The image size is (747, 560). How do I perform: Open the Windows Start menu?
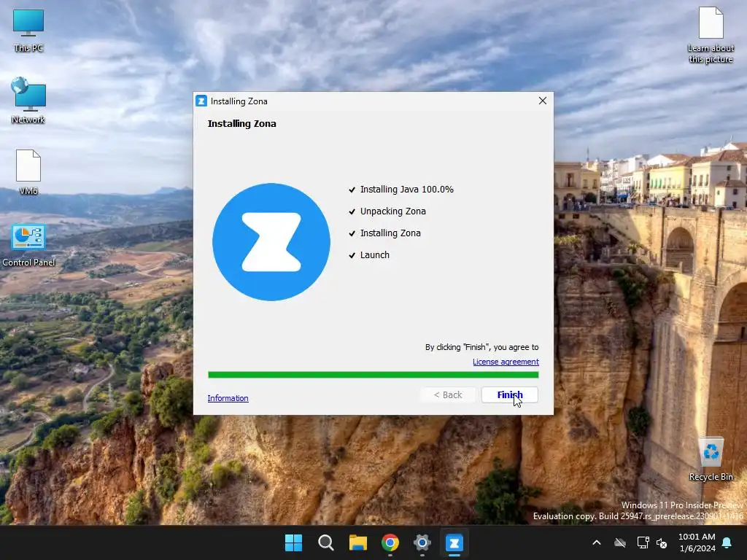(x=293, y=542)
